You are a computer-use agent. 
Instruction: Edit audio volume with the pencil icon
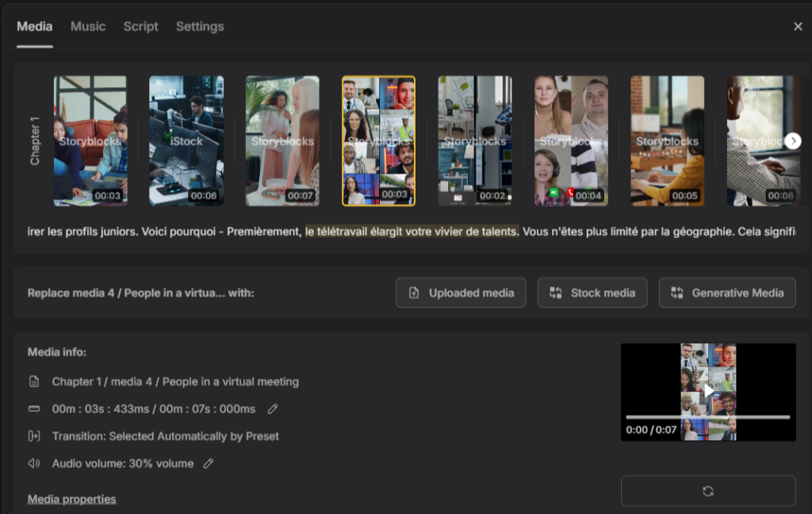point(209,463)
